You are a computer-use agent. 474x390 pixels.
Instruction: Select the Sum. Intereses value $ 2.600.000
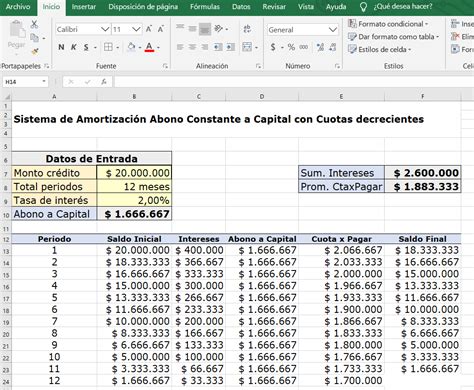423,173
